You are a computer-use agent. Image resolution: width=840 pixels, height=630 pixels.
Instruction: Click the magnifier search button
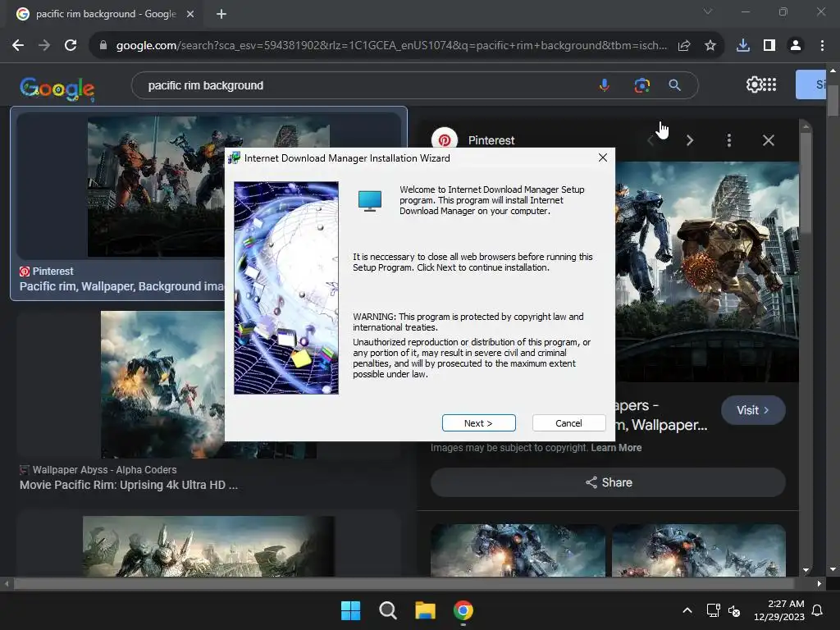point(675,85)
